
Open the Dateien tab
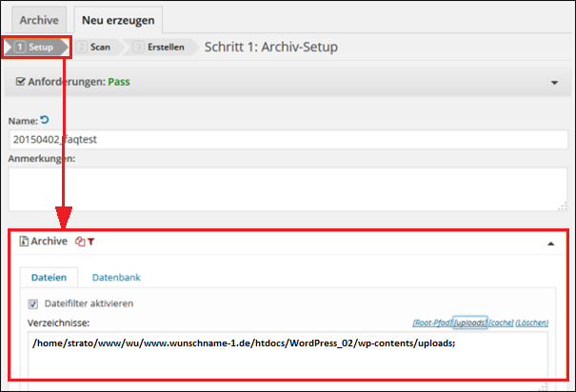point(49,277)
